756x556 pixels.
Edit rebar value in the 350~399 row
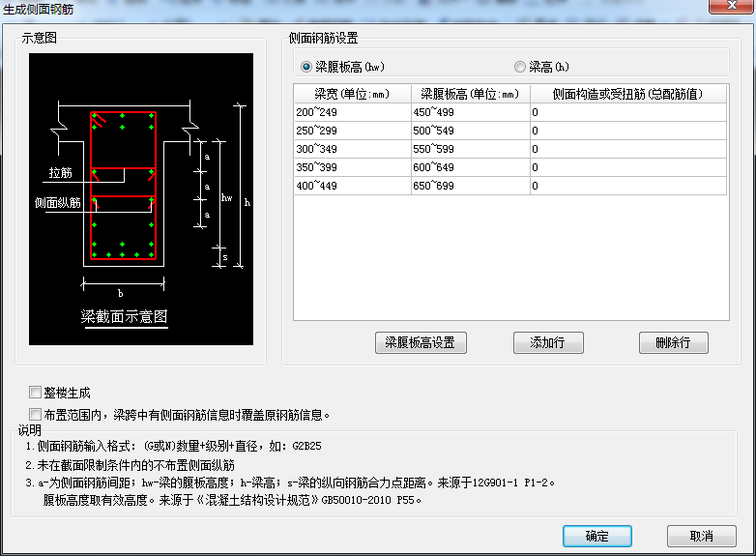coord(628,167)
